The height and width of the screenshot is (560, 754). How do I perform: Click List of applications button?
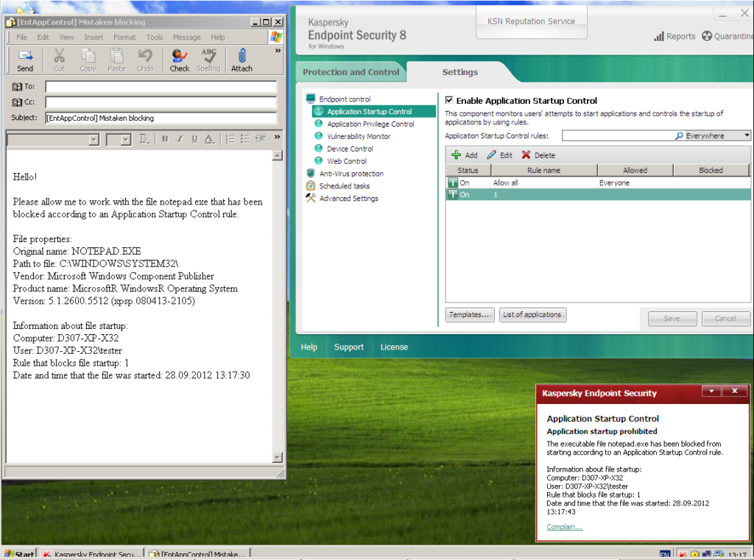click(x=532, y=315)
